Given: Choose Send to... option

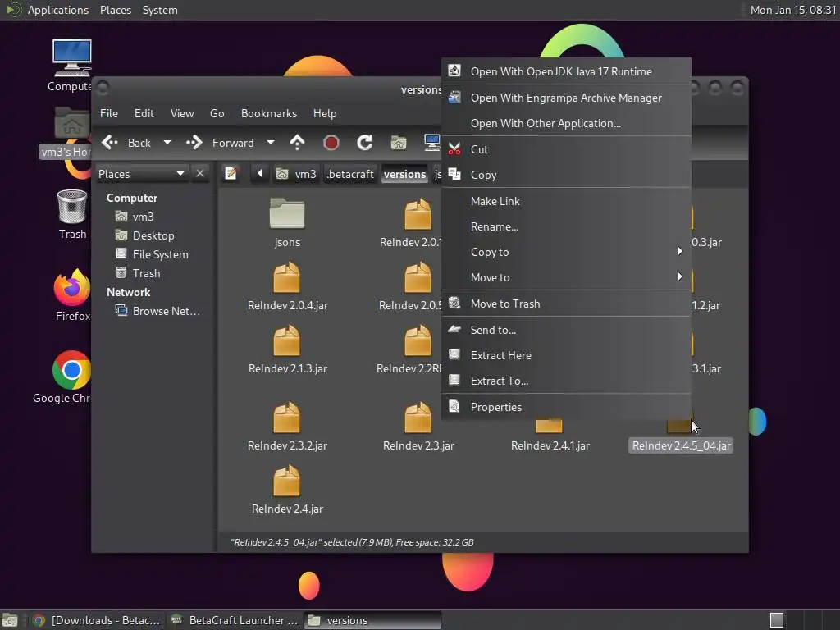Looking at the screenshot, I should point(566,330).
